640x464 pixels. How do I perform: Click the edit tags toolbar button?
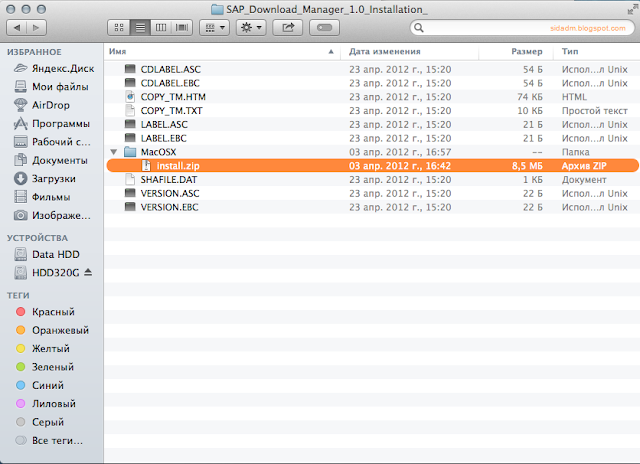pyautogui.click(x=324, y=28)
